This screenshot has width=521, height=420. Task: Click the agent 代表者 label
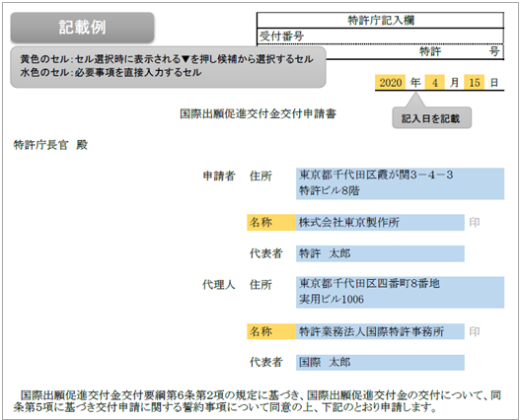point(266,362)
